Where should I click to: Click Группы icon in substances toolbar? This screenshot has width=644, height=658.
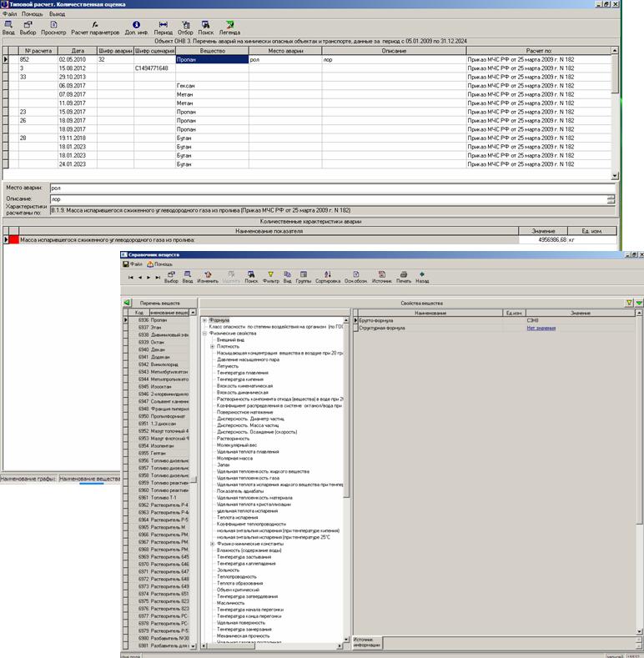click(303, 276)
